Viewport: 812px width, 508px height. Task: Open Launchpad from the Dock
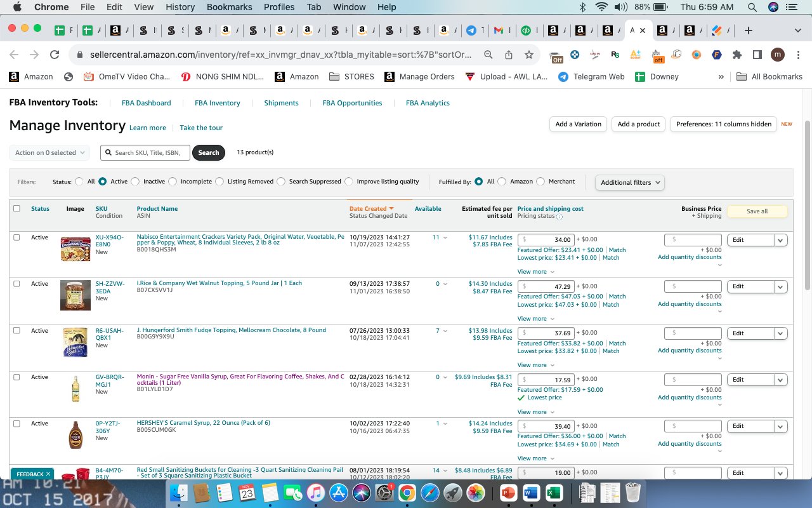tap(452, 492)
